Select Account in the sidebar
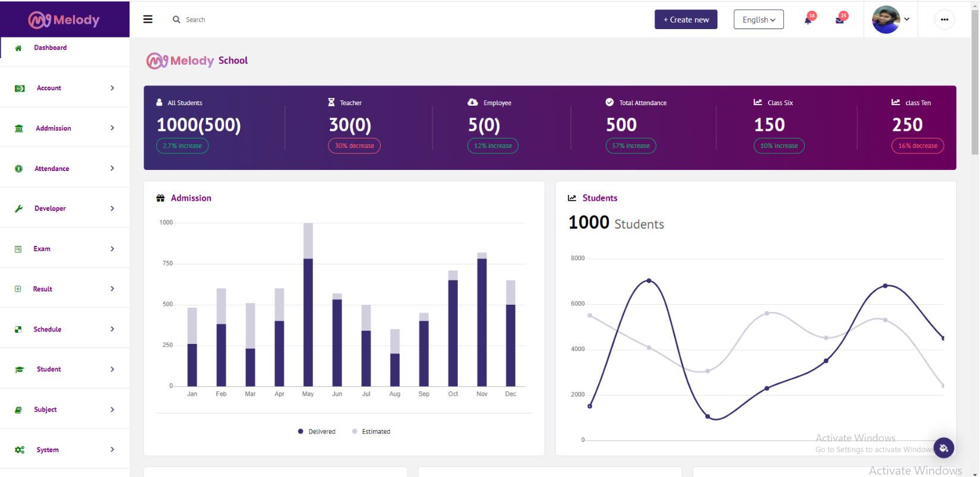This screenshot has width=980, height=477. coord(65,88)
